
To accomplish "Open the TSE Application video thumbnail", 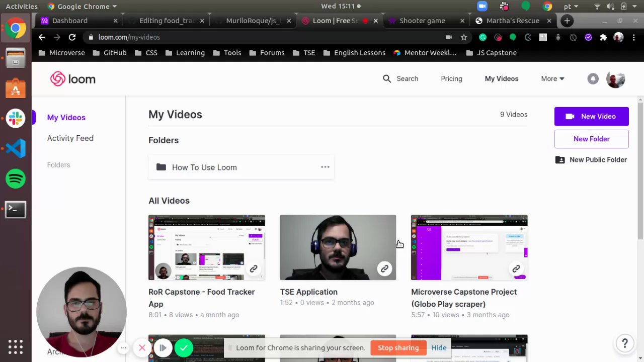I will point(338,247).
